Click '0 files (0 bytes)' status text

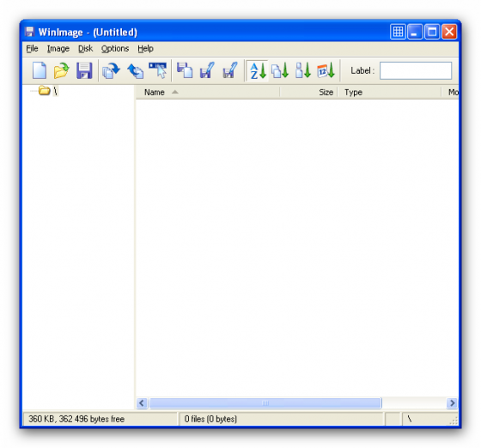(210, 419)
